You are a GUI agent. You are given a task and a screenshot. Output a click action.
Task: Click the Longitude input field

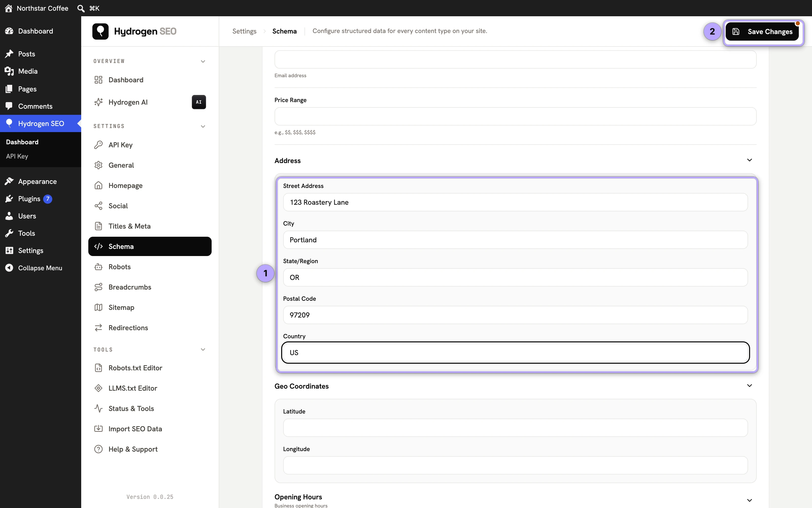click(x=515, y=465)
